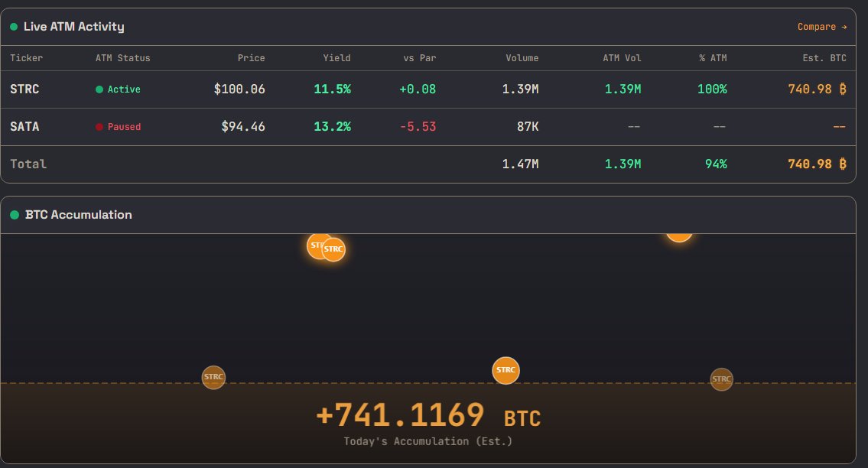
Task: Click the +741.1169 BTC accumulation figure
Action: click(428, 415)
